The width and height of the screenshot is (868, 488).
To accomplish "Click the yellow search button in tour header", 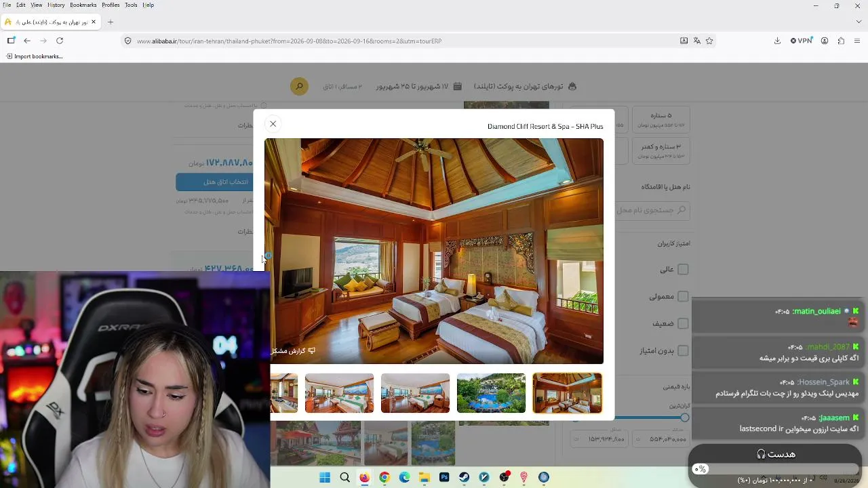I will point(299,87).
